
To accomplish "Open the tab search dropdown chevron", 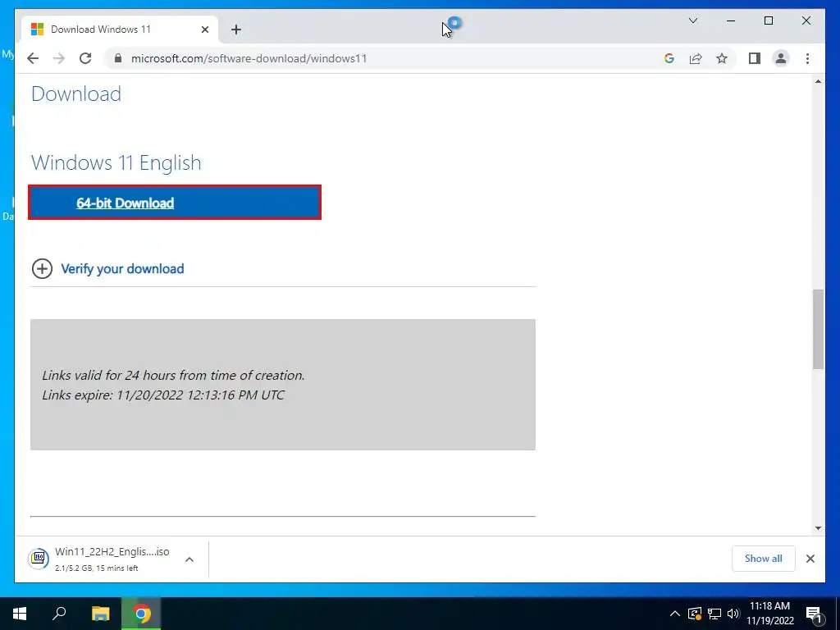I will pyautogui.click(x=692, y=21).
